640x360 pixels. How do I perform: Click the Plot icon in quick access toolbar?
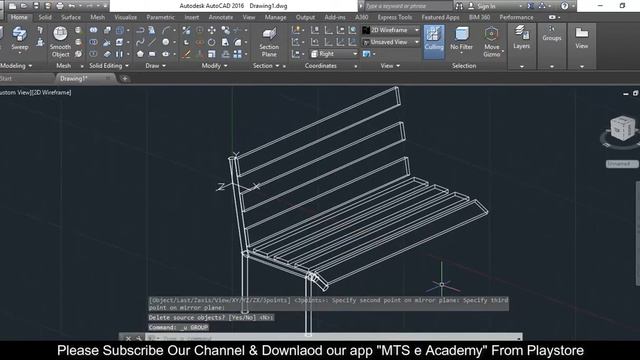click(60, 6)
